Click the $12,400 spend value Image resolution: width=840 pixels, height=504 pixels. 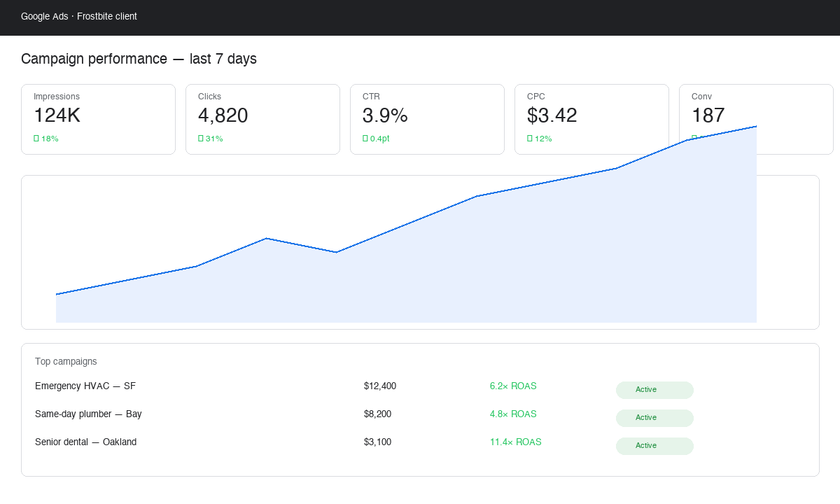point(380,386)
